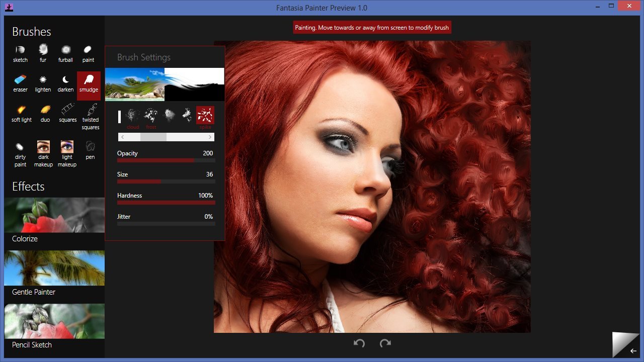
Task: Select the soft light brush
Action: click(21, 113)
